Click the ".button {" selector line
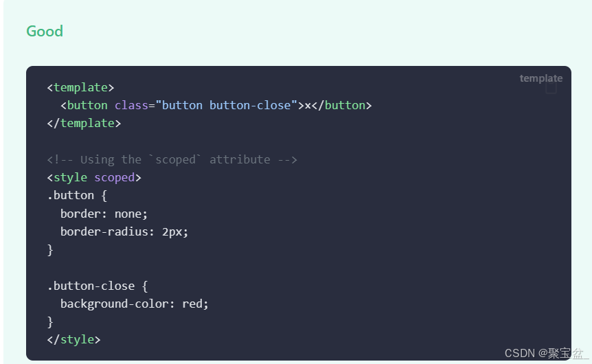Image resolution: width=592 pixels, height=364 pixels. [77, 195]
